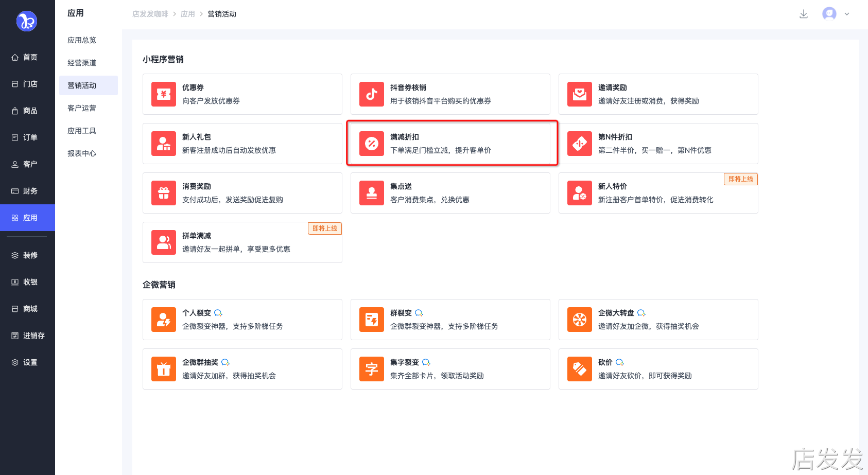Click the 店发发 logo in the sidebar
Image resolution: width=868 pixels, height=475 pixels.
coord(27,21)
